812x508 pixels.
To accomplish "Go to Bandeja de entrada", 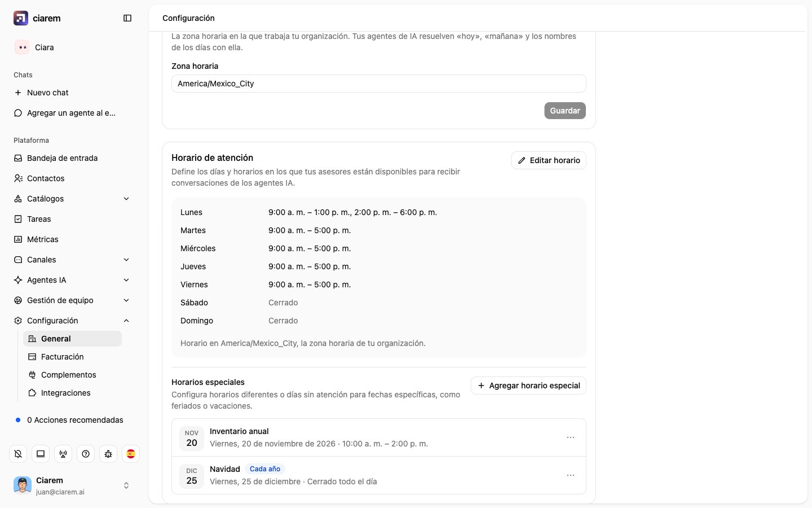I will tap(72, 158).
